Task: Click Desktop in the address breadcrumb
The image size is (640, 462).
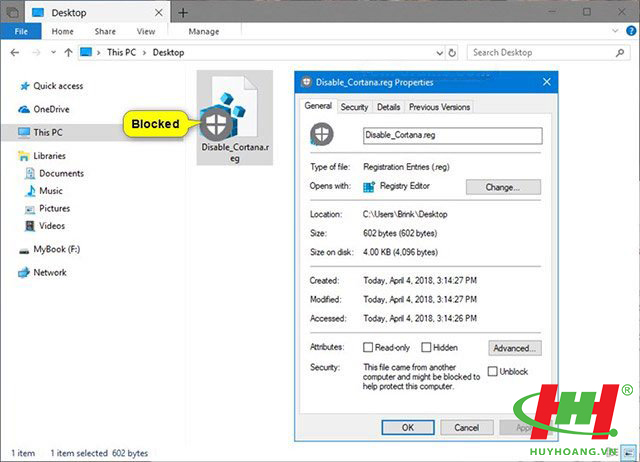Action: coord(168,53)
